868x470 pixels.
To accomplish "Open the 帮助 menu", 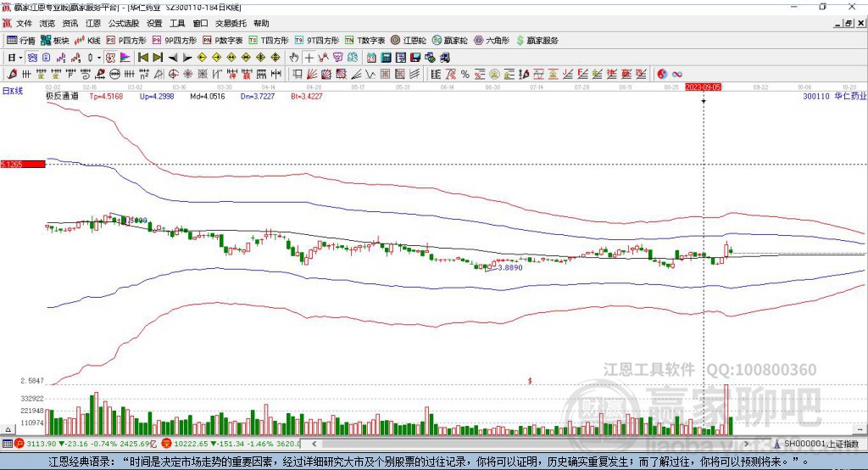I will (261, 23).
